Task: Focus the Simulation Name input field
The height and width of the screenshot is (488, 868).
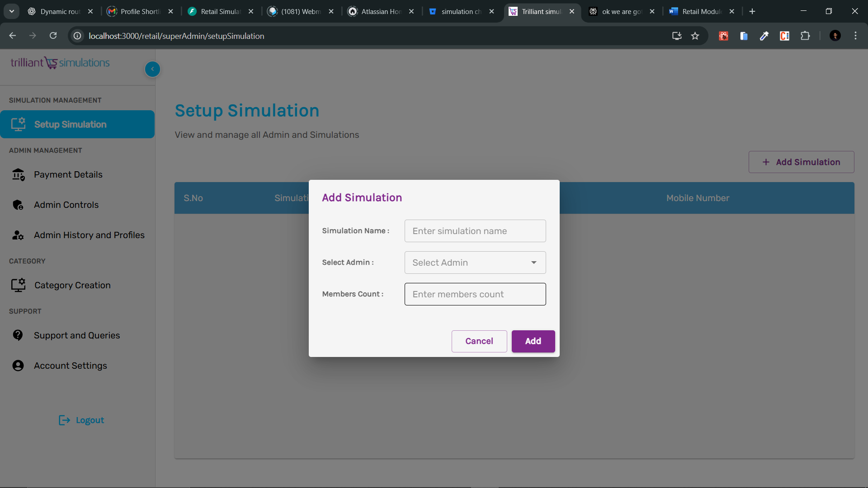Action: pos(475,231)
